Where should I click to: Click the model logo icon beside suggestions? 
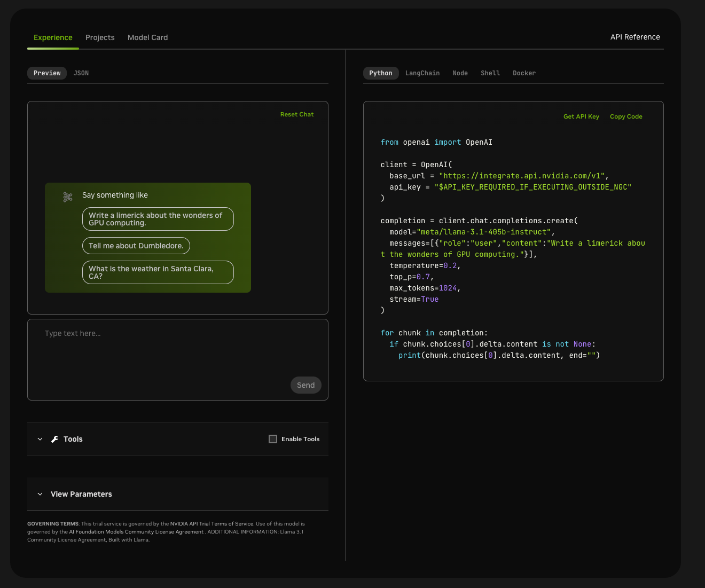(68, 197)
